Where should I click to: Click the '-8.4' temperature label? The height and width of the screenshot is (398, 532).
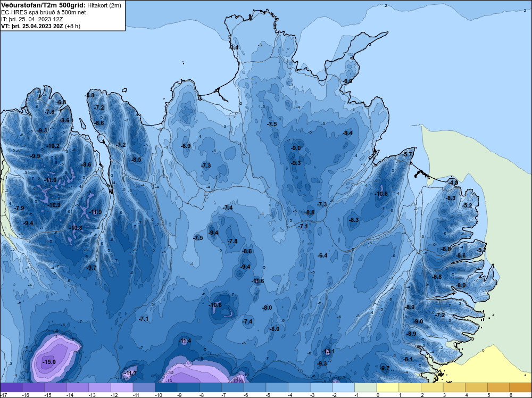pos(347,133)
